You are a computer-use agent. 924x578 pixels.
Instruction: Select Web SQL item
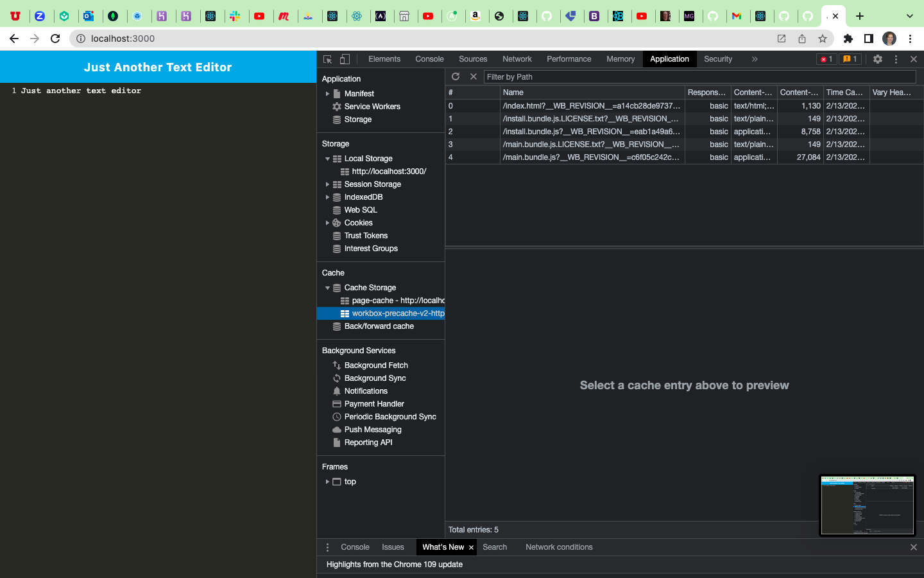click(361, 210)
